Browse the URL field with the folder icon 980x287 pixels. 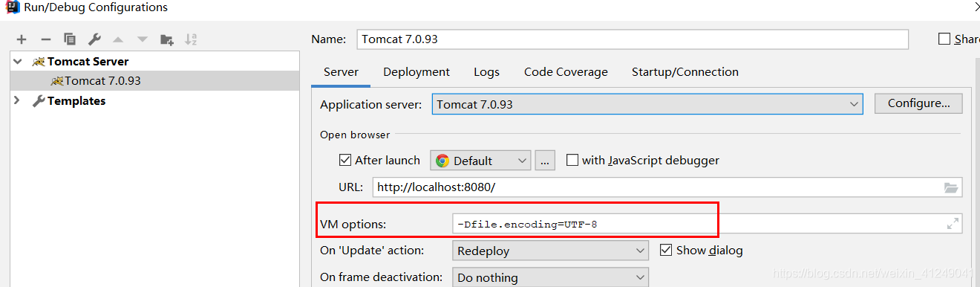tap(951, 187)
